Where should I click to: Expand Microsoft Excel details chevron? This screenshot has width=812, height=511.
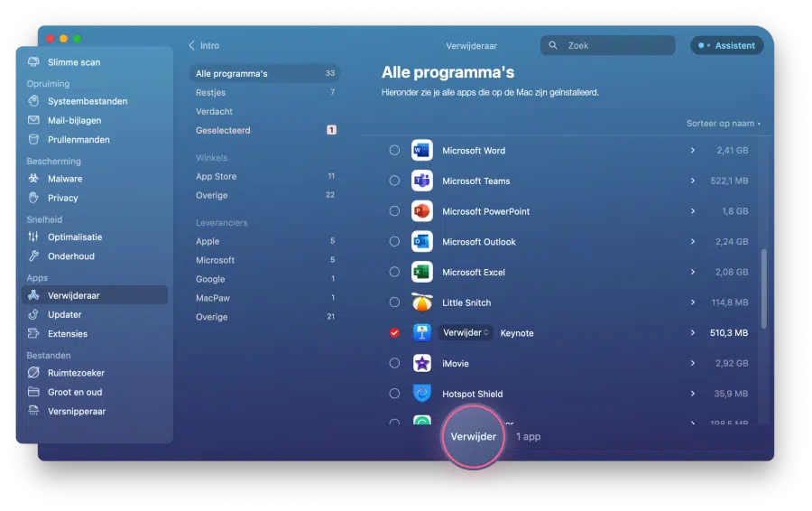point(692,272)
